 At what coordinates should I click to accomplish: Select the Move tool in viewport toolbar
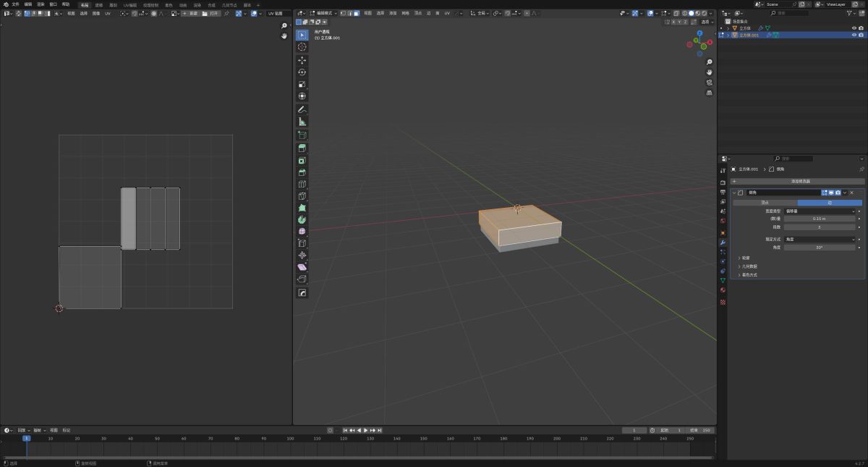[x=302, y=60]
